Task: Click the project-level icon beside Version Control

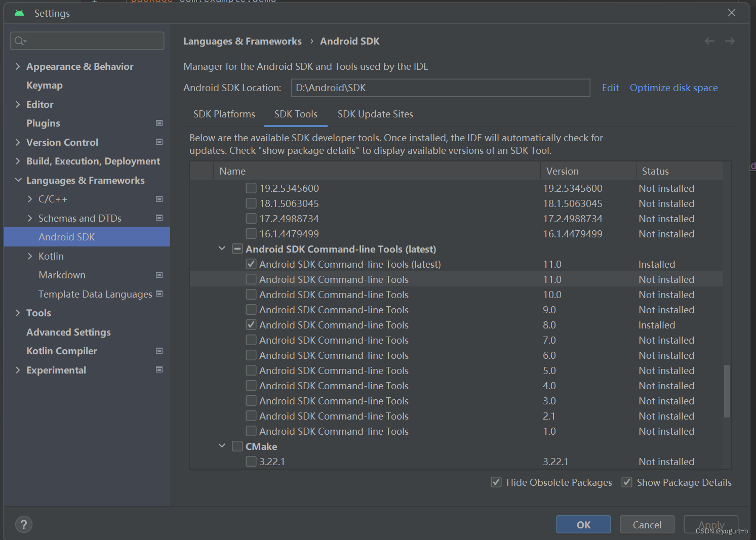Action: 159,142
